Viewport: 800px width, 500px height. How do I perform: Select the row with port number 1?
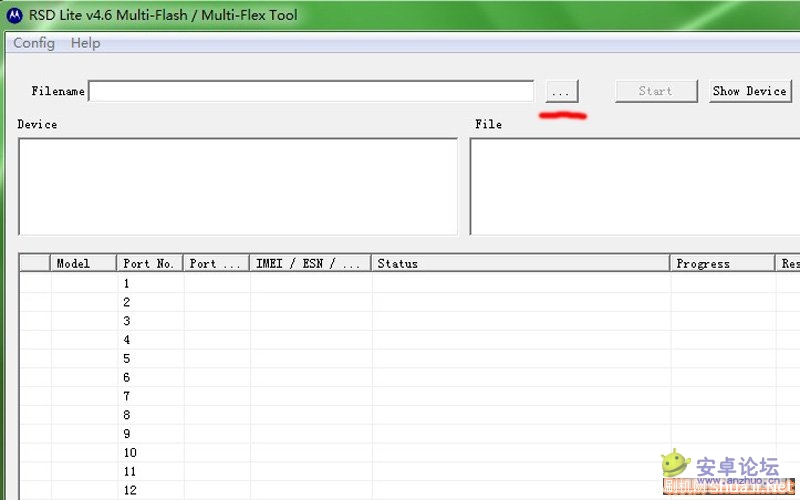click(410, 283)
